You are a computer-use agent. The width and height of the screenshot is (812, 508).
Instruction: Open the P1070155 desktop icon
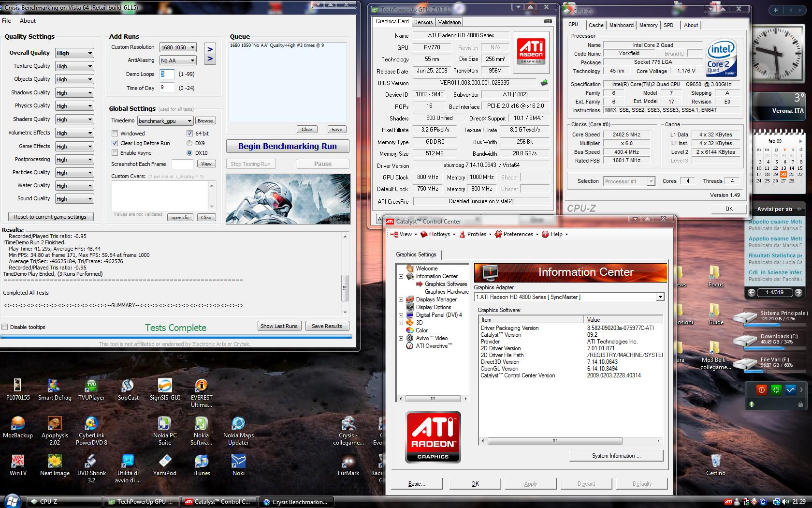pos(18,389)
